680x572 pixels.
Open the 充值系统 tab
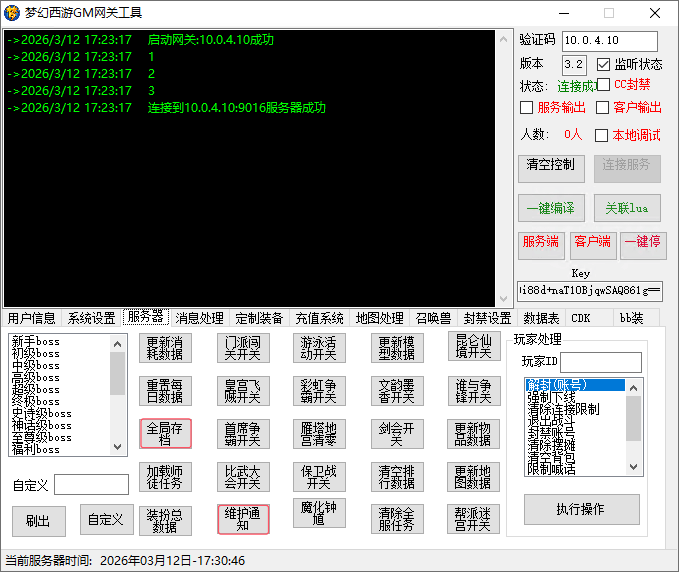pyautogui.click(x=319, y=318)
